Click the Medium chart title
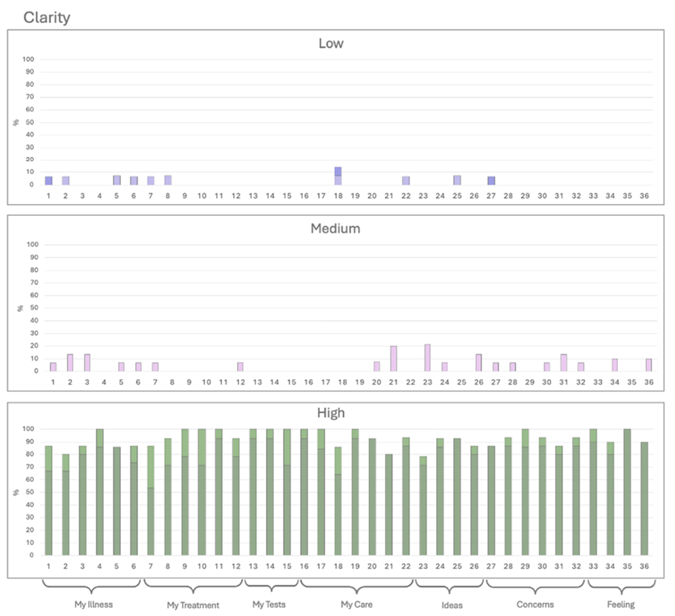 coord(335,229)
